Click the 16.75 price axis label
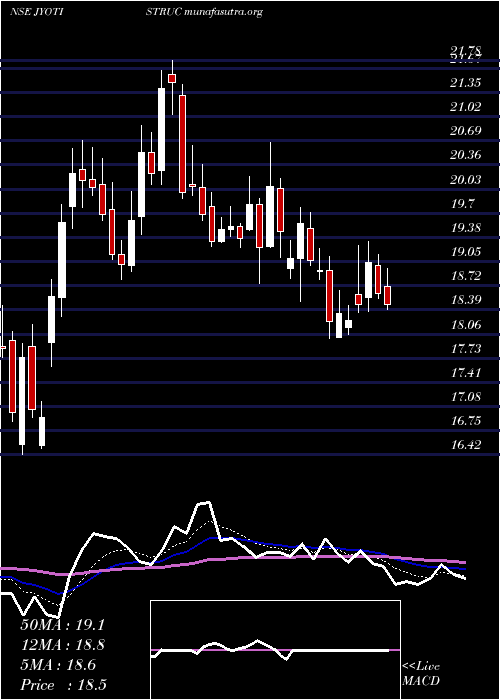 click(466, 421)
